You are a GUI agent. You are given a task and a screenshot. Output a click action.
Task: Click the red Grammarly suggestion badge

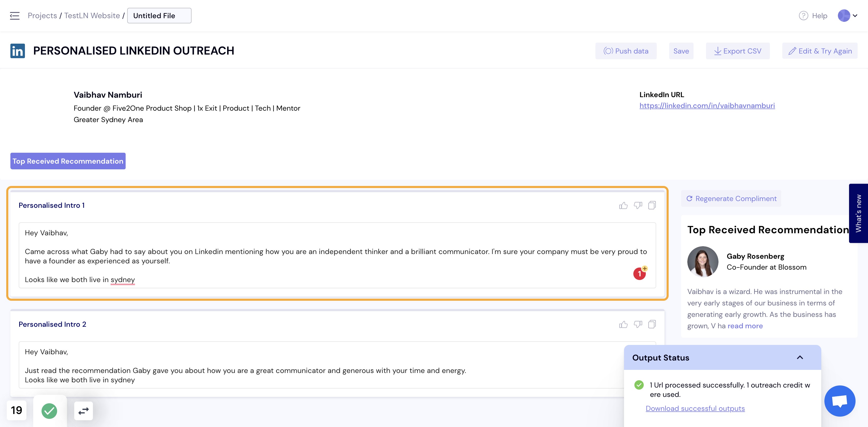pos(640,273)
